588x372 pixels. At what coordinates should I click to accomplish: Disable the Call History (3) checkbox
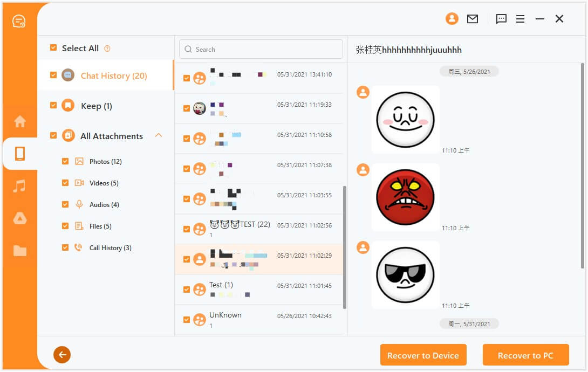[65, 247]
